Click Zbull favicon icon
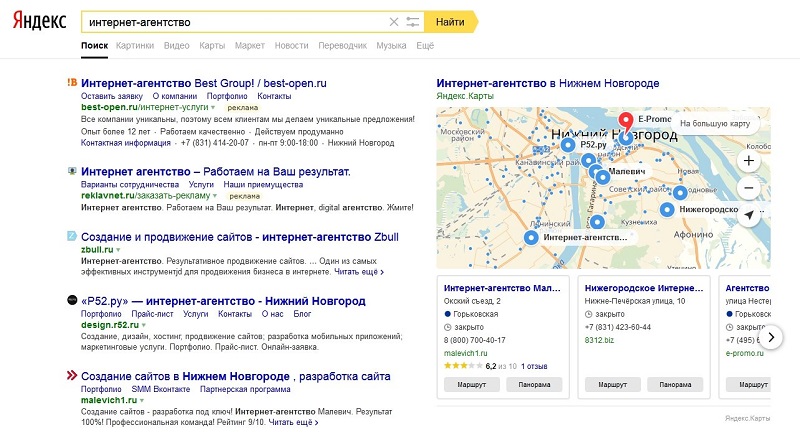 click(72, 236)
